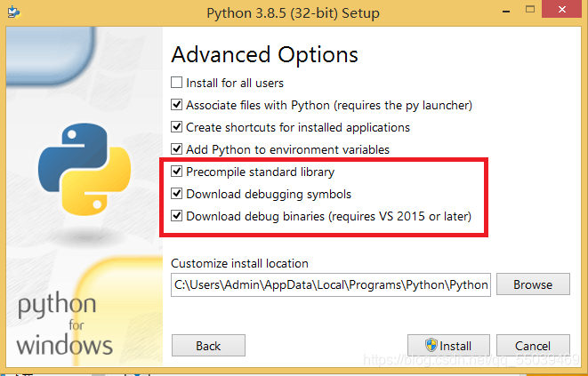Viewport: 588px width, 376px height.
Task: Uncheck Download debugging symbols
Action: tap(177, 194)
